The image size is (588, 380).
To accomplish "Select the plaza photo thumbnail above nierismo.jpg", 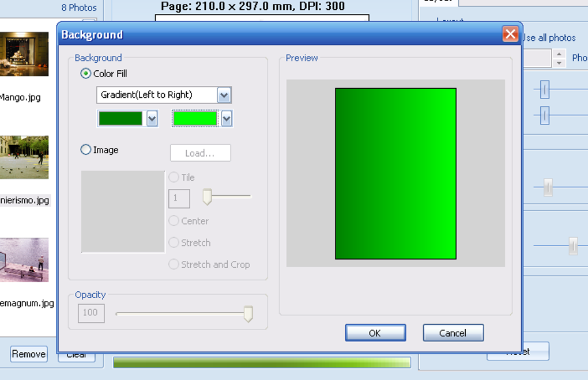I will pyautogui.click(x=24, y=157).
